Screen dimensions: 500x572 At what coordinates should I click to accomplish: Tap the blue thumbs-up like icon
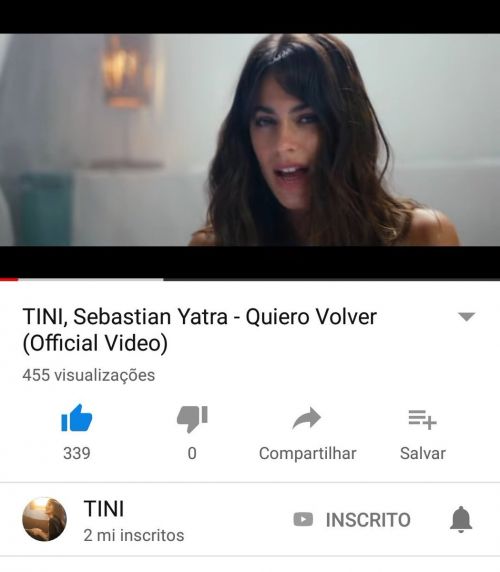[x=77, y=418]
